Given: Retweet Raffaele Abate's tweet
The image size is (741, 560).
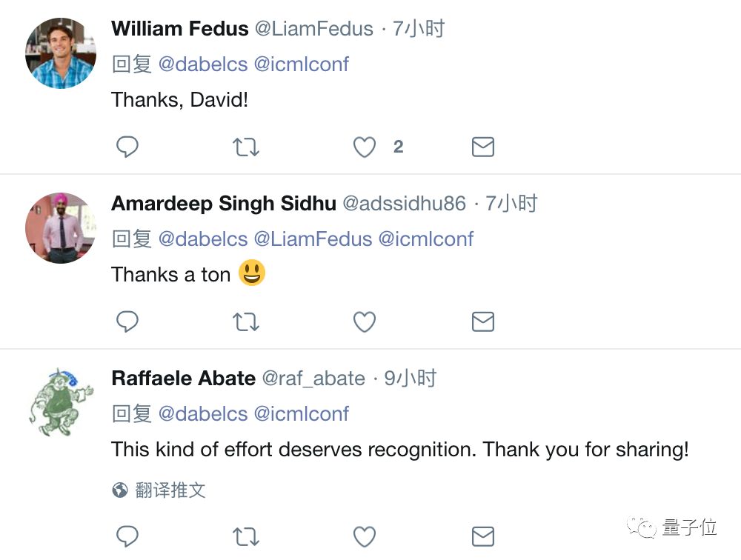Looking at the screenshot, I should pos(246,536).
